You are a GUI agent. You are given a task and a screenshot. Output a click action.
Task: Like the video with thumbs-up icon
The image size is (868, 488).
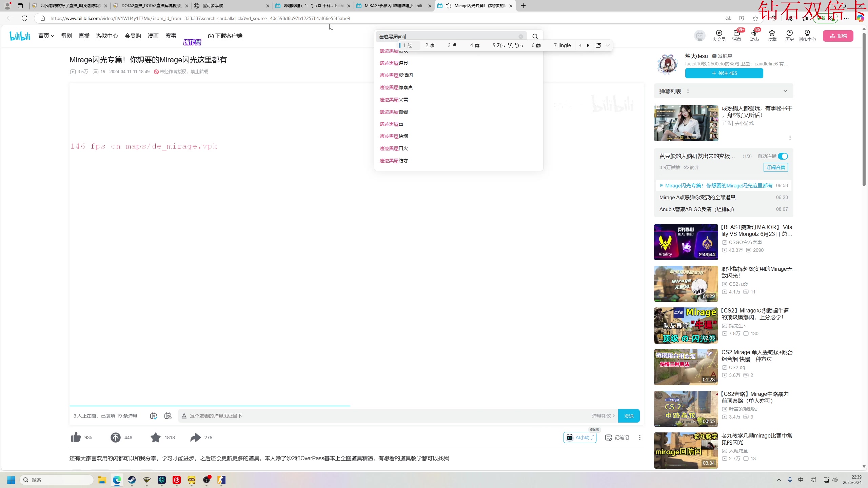(76, 437)
